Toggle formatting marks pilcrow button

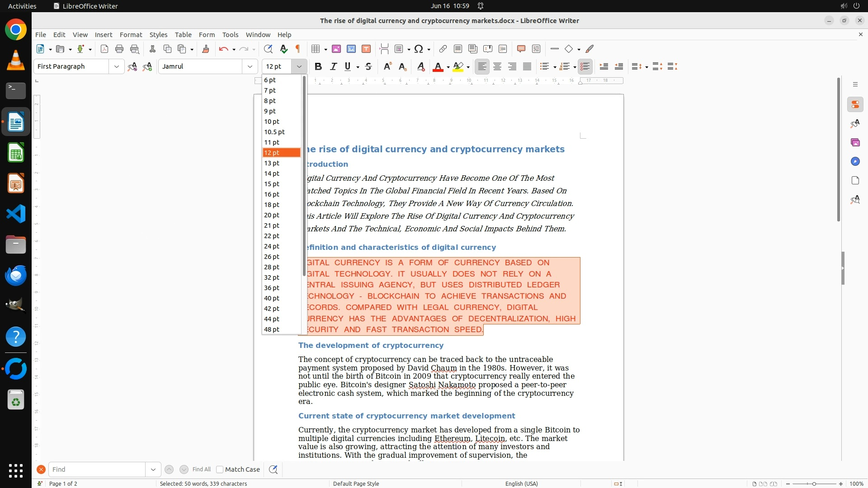click(x=298, y=49)
